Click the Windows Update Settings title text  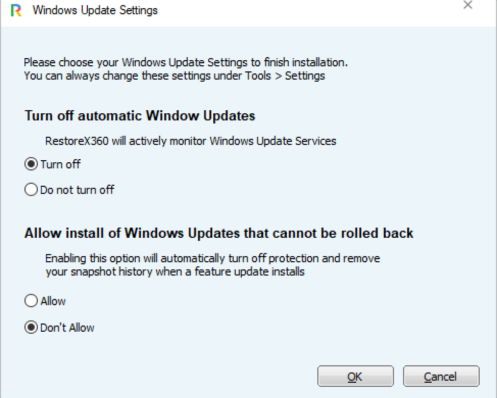95,10
